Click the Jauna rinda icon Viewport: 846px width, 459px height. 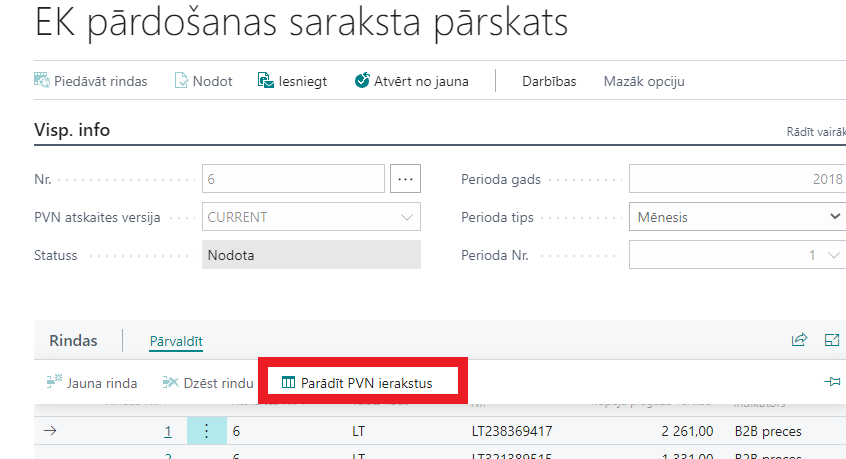tap(54, 382)
